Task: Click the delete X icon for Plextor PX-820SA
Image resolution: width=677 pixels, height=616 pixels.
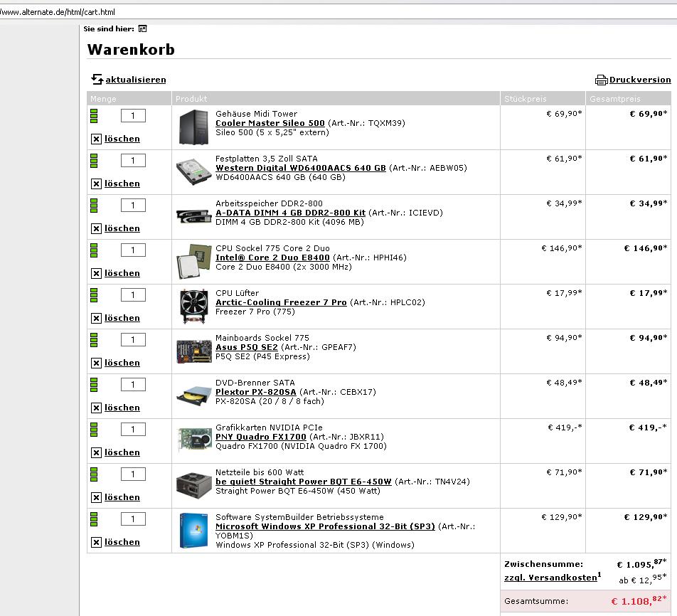Action: tap(96, 408)
